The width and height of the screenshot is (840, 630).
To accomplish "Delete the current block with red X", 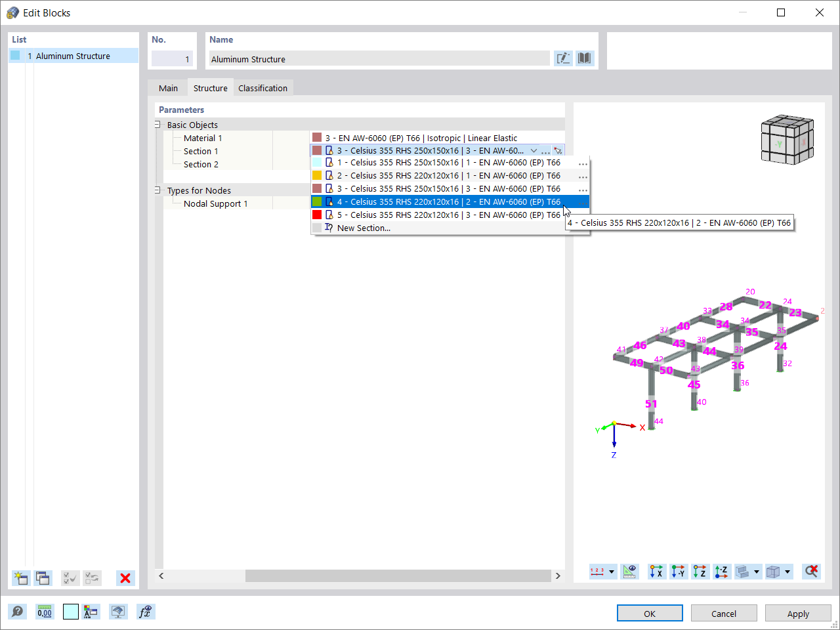I will point(125,578).
